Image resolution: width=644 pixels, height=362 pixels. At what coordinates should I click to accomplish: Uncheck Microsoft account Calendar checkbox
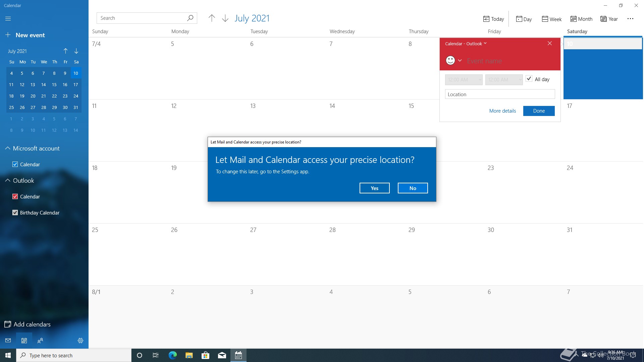tap(15, 164)
